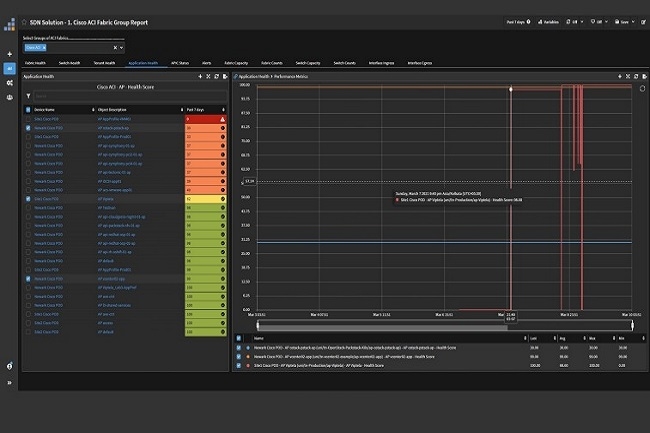Check the AP aci-vmware-app01 row checkbox

click(x=28, y=190)
